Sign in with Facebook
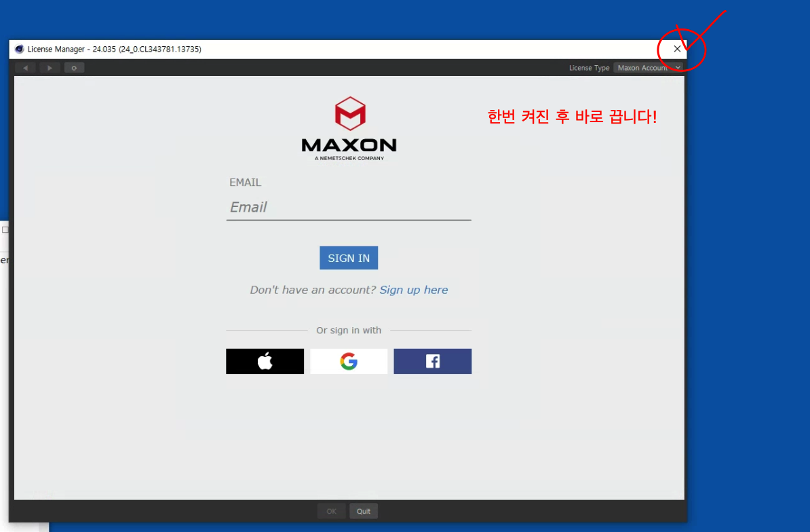 (433, 361)
